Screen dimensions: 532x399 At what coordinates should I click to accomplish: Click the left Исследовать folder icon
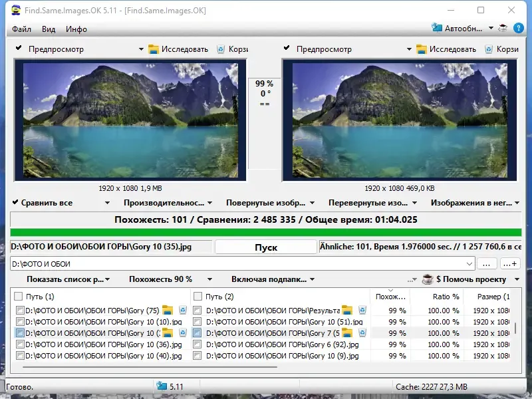(x=154, y=49)
